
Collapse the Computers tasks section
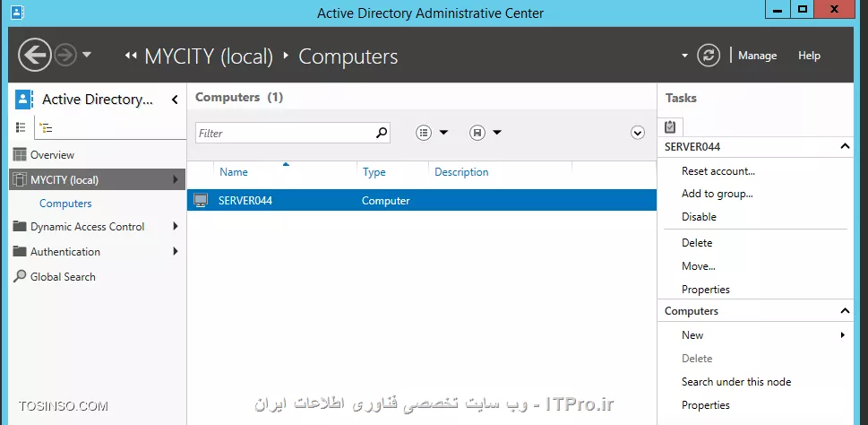(845, 311)
